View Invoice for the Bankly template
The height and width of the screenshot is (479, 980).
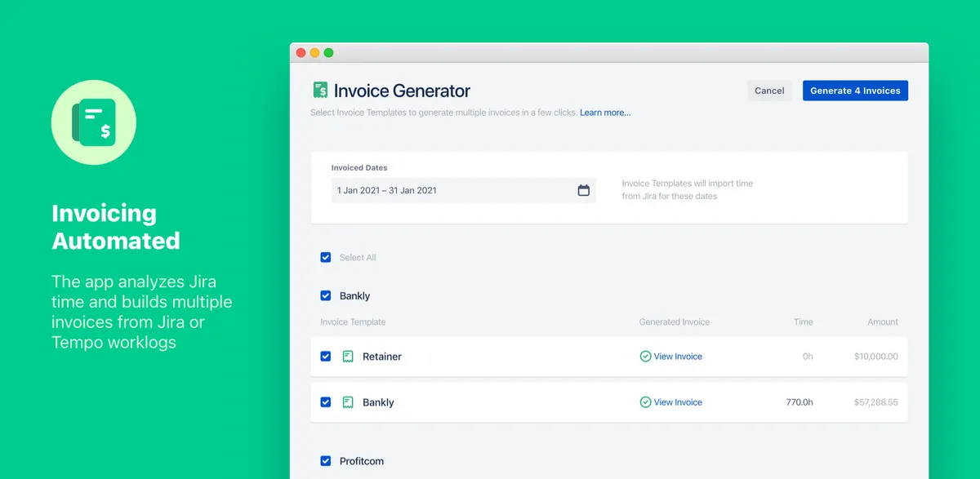point(678,402)
